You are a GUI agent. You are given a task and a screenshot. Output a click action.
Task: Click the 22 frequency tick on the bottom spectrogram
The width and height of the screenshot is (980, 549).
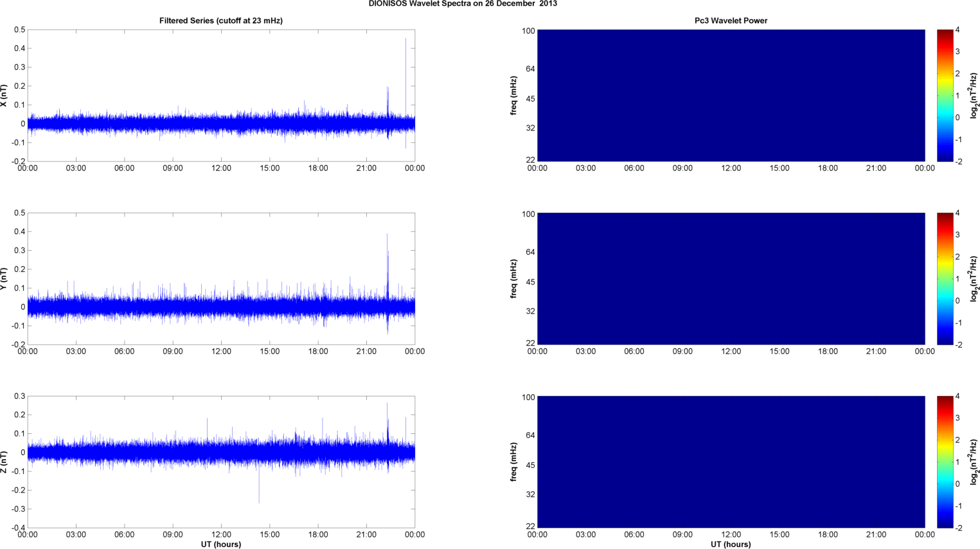point(530,526)
